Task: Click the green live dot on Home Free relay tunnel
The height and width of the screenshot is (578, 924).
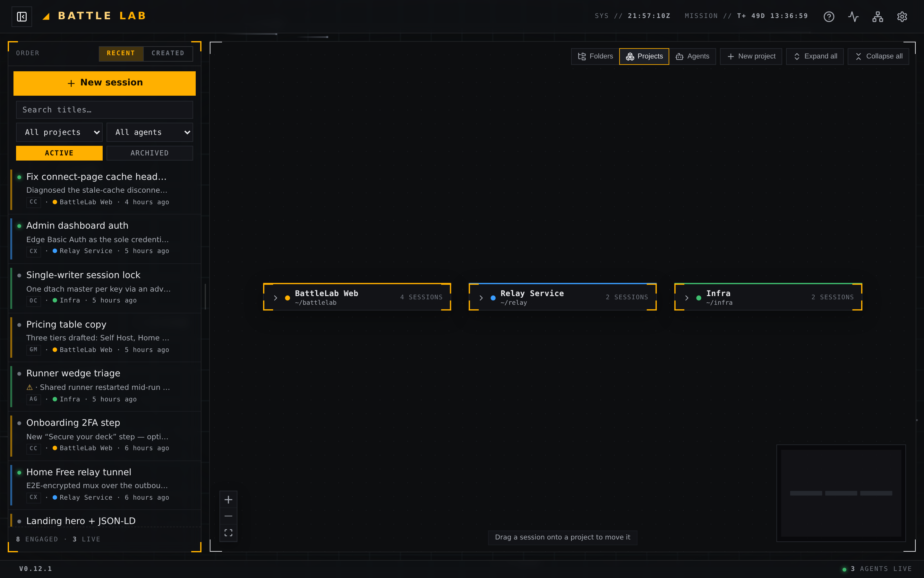Action: click(19, 472)
